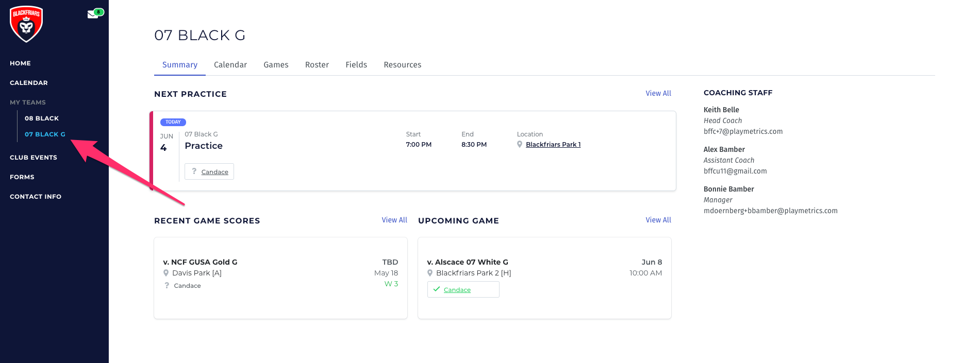
Task: Select the Games tab
Action: click(x=276, y=65)
